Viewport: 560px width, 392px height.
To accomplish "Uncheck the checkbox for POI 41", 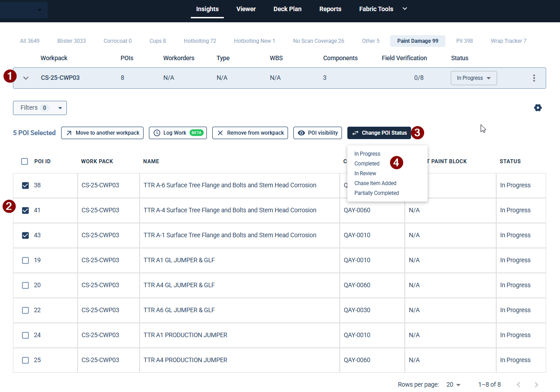I will (25, 210).
